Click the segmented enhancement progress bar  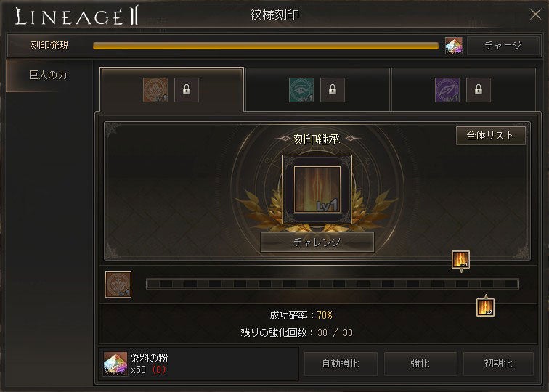tap(333, 284)
